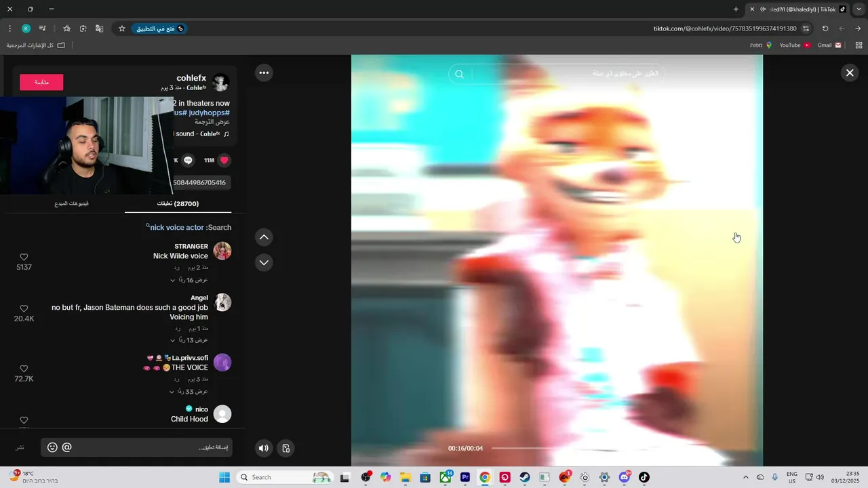Switch to the creator videos tab
Screen dimensions: 868x488
(x=71, y=203)
